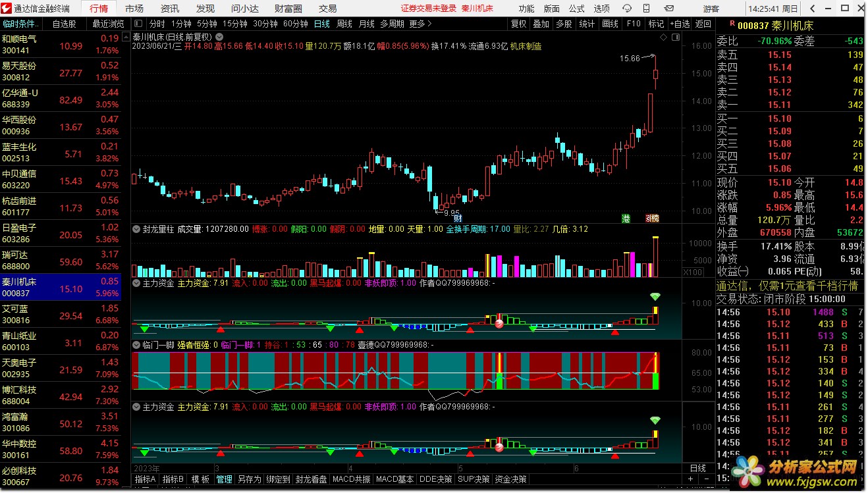The width and height of the screenshot is (868, 493).
Task: Open the 市场 main tab
Action: pyautogui.click(x=134, y=9)
